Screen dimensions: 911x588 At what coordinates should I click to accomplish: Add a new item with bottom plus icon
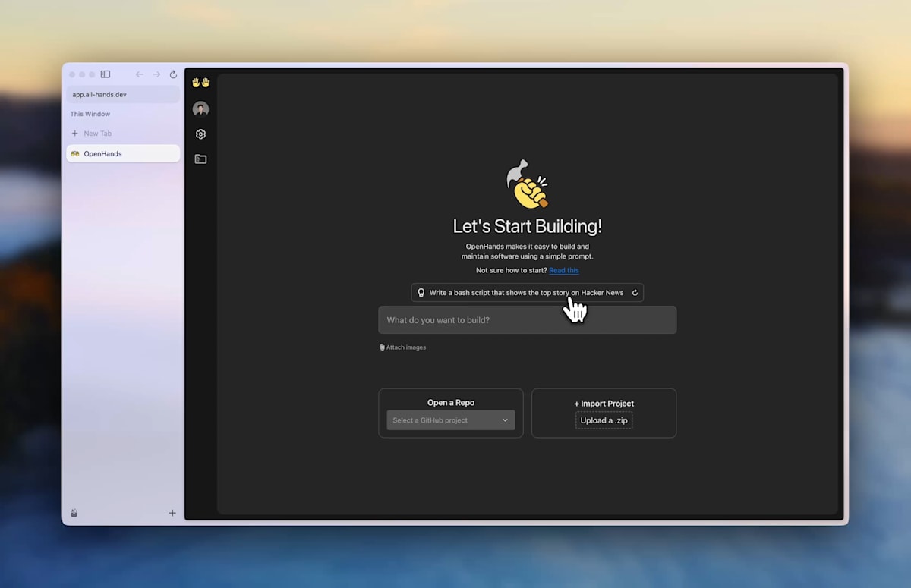[172, 513]
